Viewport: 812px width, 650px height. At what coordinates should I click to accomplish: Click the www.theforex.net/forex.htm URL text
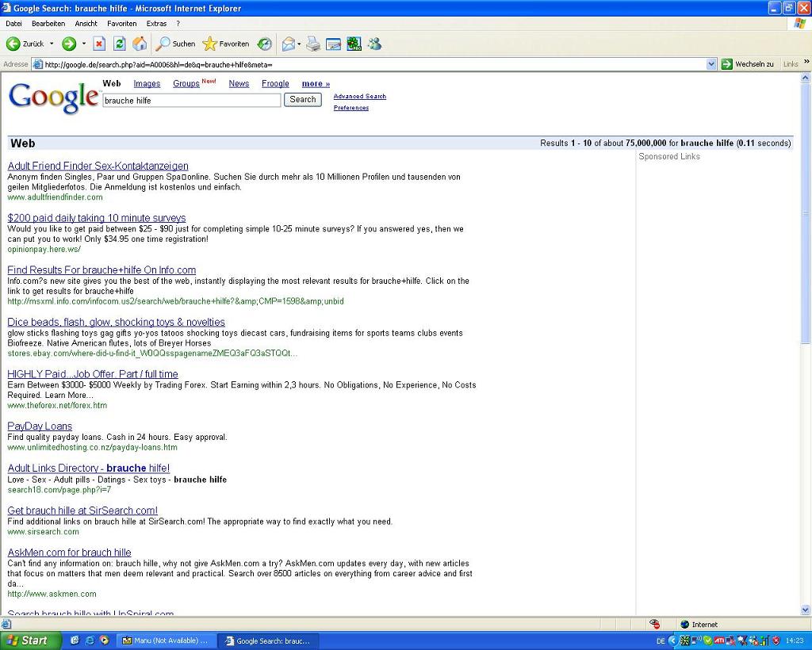point(57,405)
